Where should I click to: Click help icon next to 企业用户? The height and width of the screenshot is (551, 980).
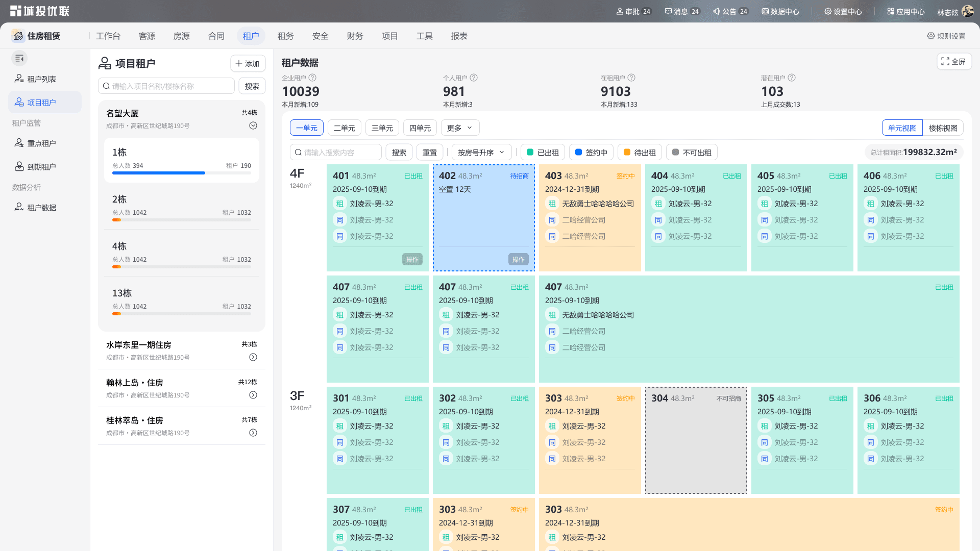(312, 78)
